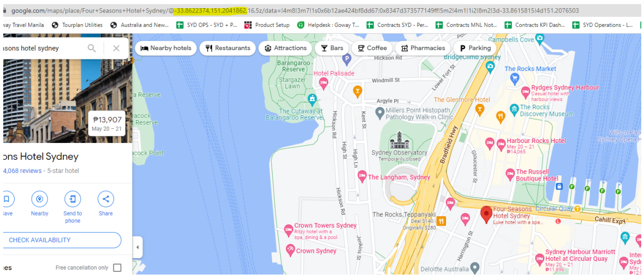Clear the search with the X icon

click(116, 49)
